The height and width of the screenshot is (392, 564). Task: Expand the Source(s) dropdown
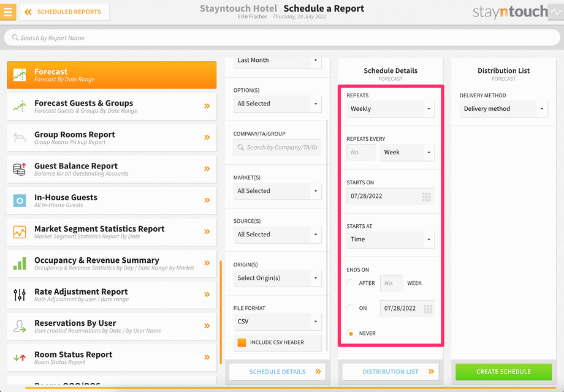277,235
